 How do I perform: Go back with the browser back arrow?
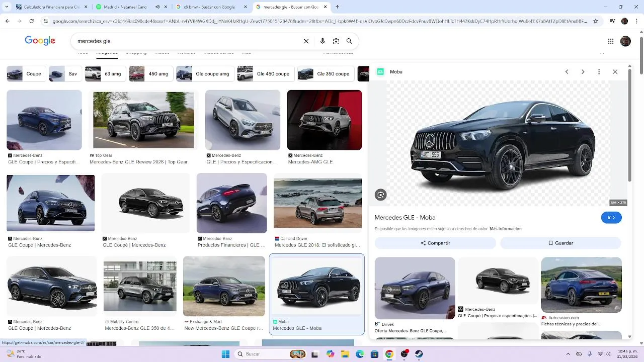(x=8, y=21)
